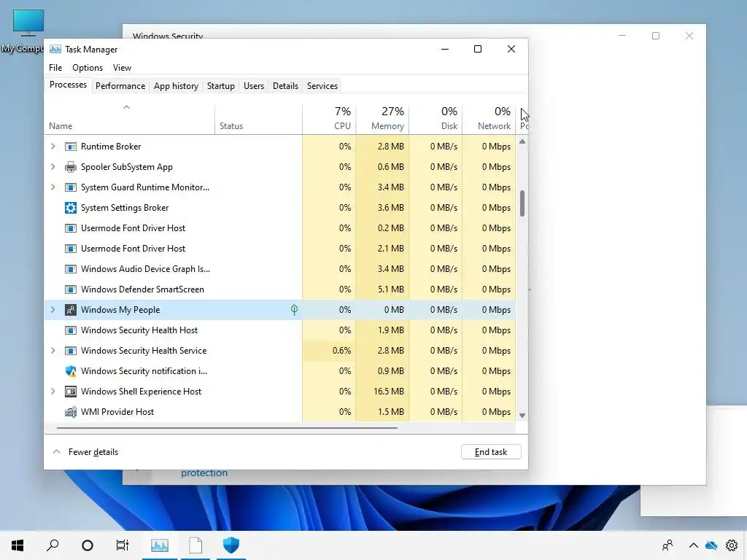This screenshot has width=747, height=560.
Task: Switch to the Services tab
Action: 322,86
